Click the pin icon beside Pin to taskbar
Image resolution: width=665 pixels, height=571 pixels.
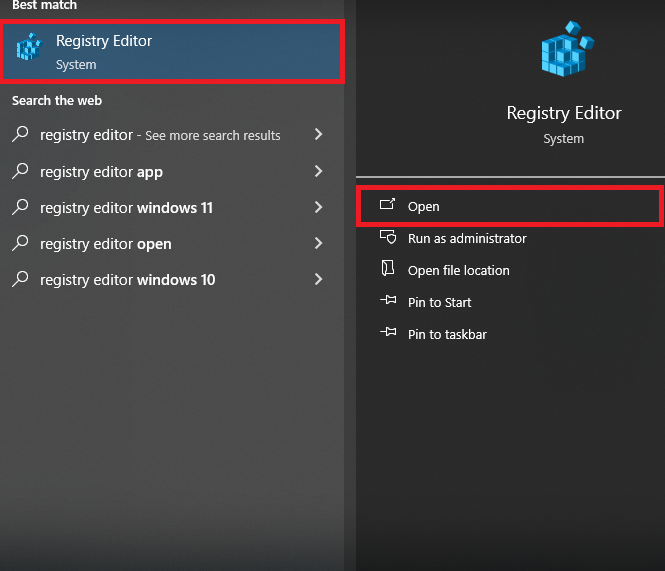pos(388,334)
